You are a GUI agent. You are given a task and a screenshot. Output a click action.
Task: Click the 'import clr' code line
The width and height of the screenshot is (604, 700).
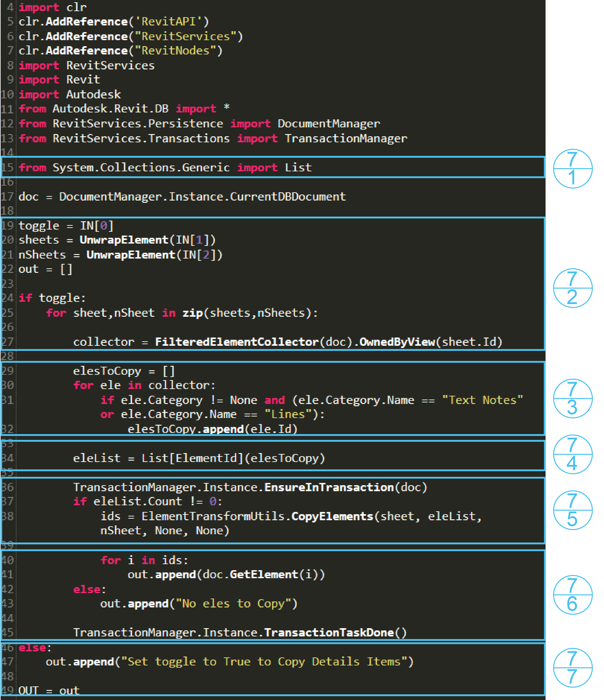[x=52, y=7]
